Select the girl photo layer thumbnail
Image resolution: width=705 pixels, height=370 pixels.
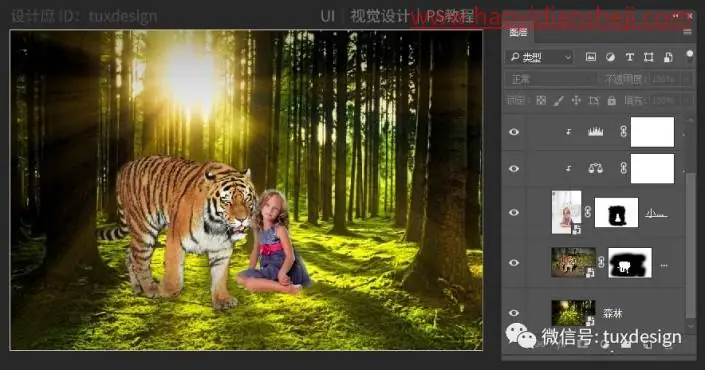click(x=567, y=212)
